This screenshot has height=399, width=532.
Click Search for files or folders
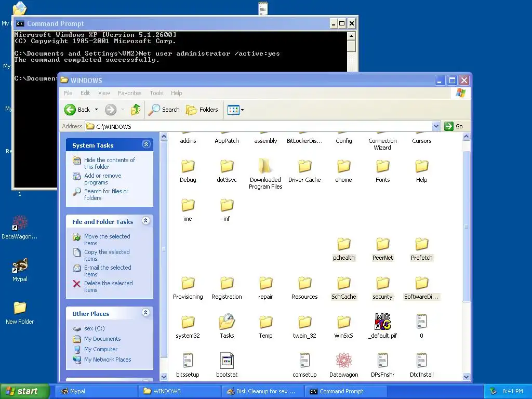point(106,194)
